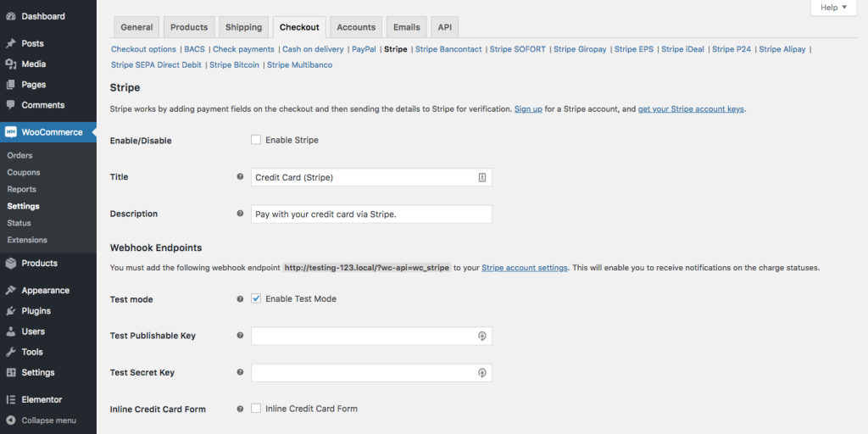Click the Collapse menu arrow icon
This screenshot has height=434, width=868.
[x=10, y=420]
